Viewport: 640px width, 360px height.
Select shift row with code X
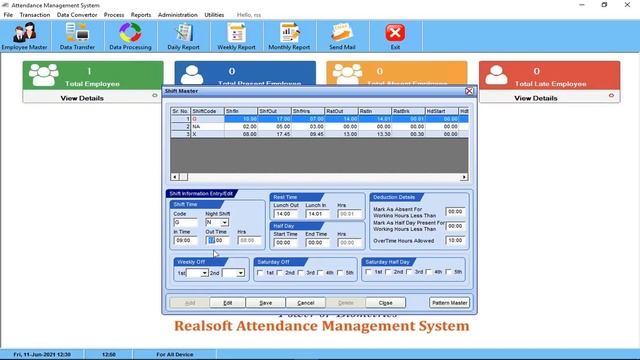(x=320, y=134)
